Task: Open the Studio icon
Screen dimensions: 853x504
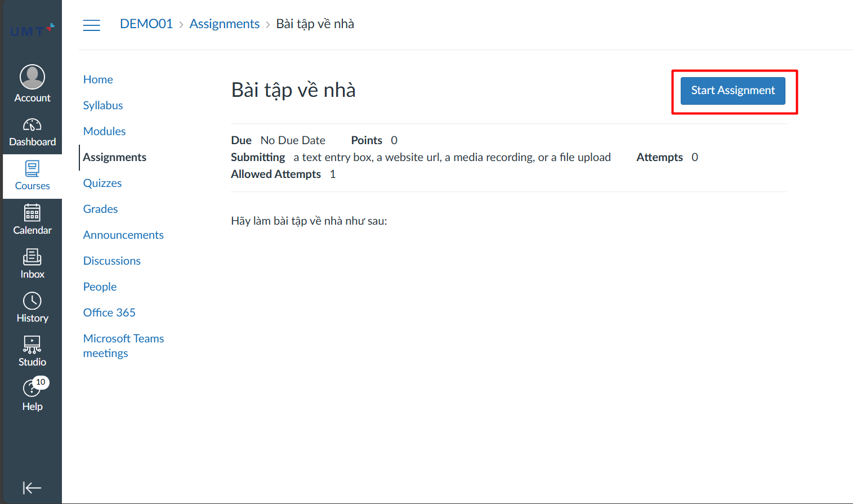Action: 32,345
